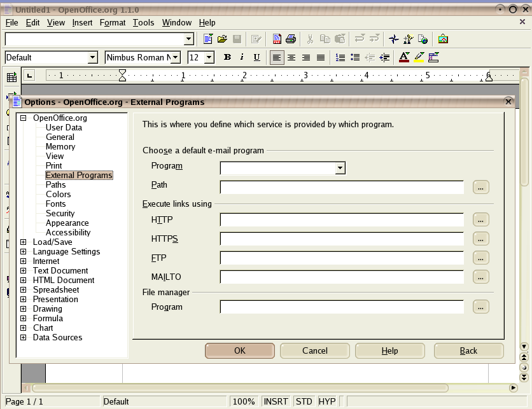Open the Gallery icon in toolbar
This screenshot has height=409, width=532.
[443, 39]
